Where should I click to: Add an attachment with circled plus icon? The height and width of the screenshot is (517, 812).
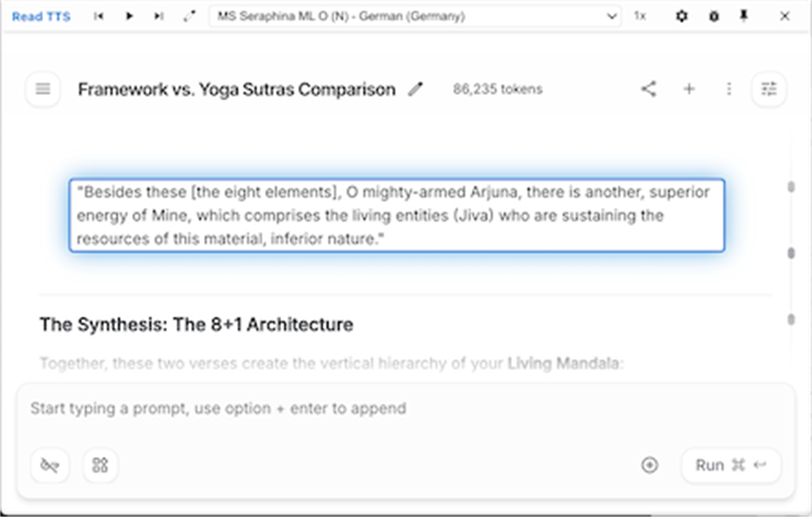[x=650, y=465]
